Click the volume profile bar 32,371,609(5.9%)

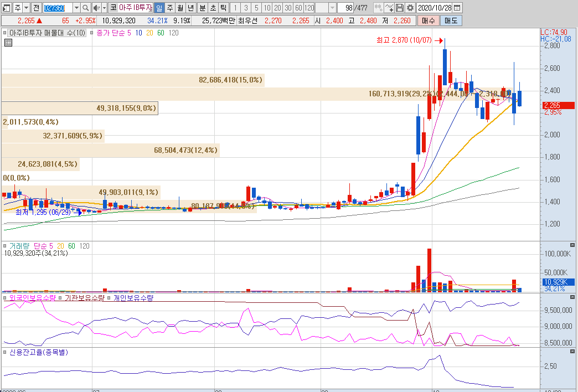click(53, 136)
